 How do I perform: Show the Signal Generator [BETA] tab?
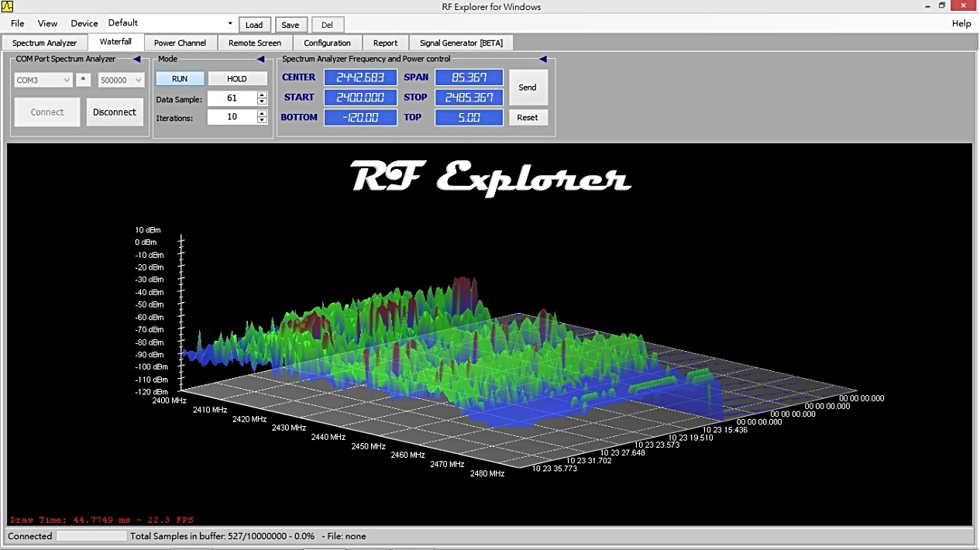pos(461,43)
